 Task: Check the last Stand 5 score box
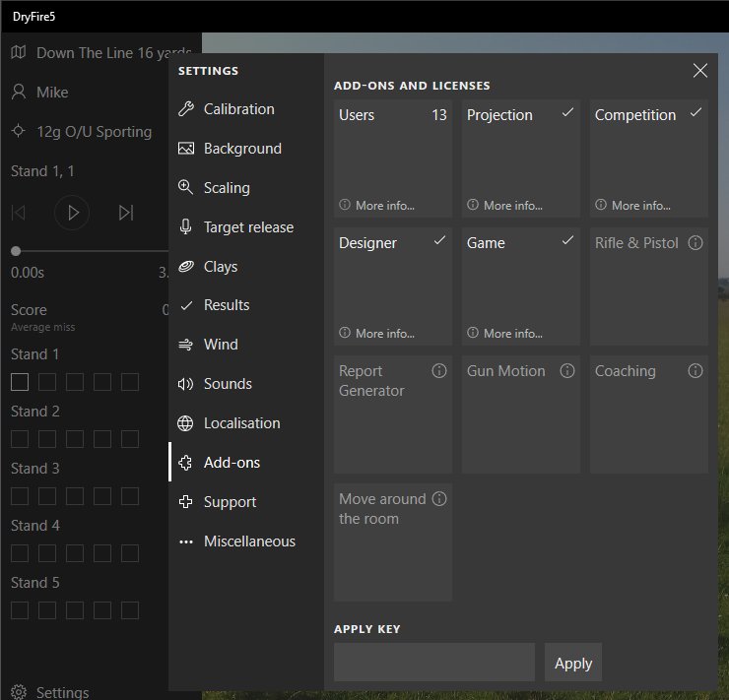[130, 610]
